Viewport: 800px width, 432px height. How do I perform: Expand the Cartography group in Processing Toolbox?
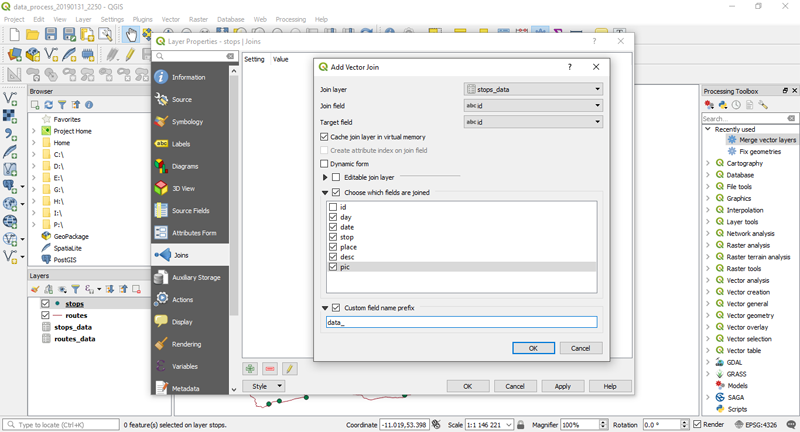708,163
